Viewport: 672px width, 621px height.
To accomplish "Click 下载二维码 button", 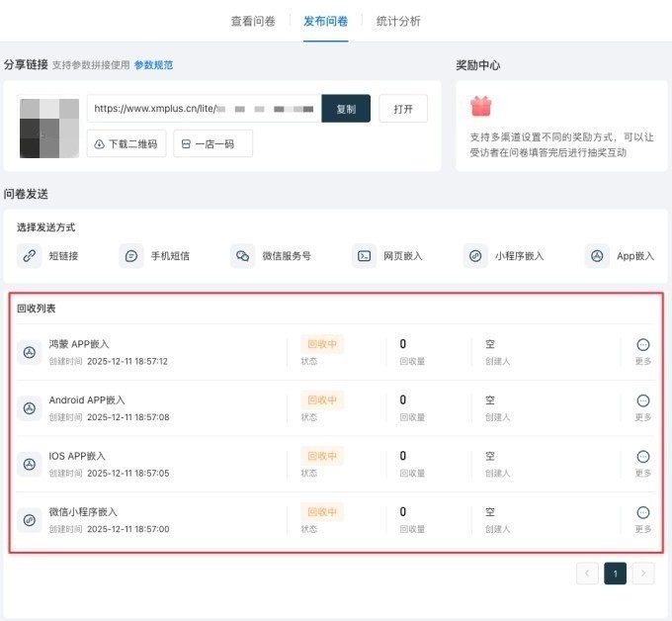I will 126,143.
